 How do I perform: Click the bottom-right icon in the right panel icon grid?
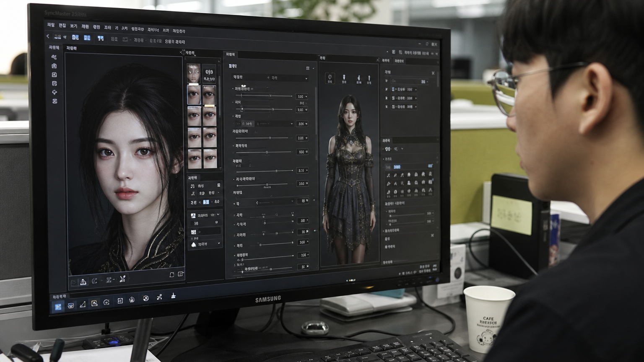pyautogui.click(x=430, y=191)
